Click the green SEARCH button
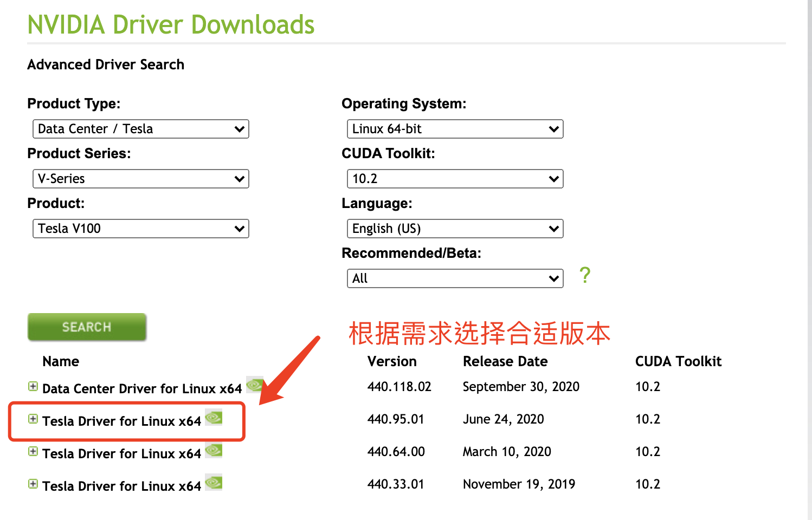Image resolution: width=812 pixels, height=520 pixels. point(87,327)
